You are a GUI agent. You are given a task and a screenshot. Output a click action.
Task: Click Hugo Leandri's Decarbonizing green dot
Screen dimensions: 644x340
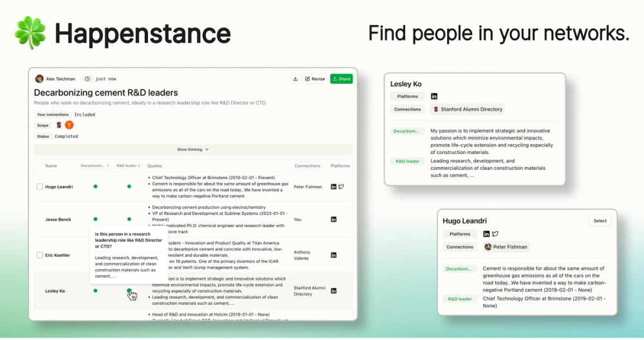coord(95,187)
